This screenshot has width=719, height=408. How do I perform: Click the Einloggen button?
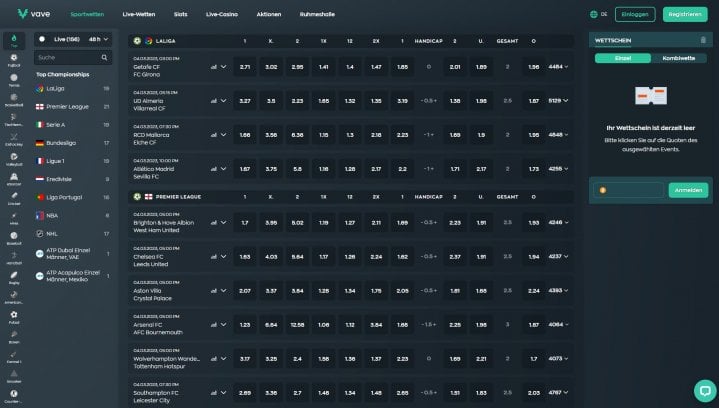point(635,14)
